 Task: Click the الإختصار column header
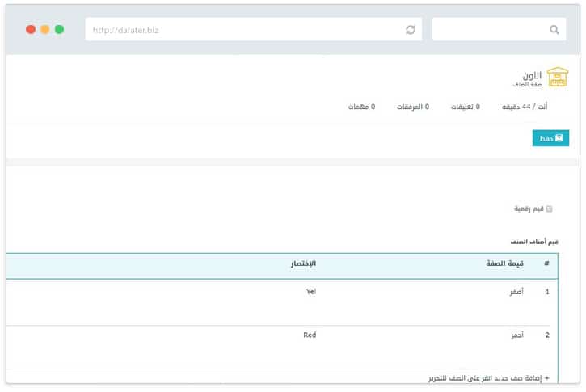[x=303, y=264]
